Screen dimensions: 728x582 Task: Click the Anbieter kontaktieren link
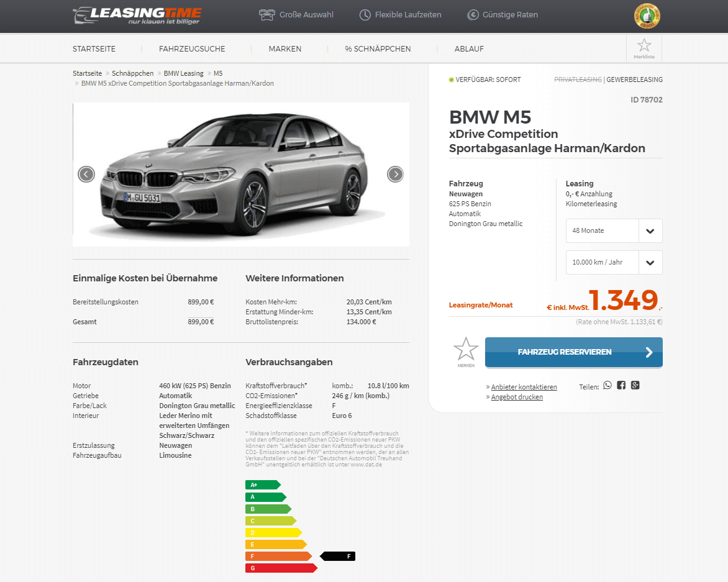click(x=524, y=387)
